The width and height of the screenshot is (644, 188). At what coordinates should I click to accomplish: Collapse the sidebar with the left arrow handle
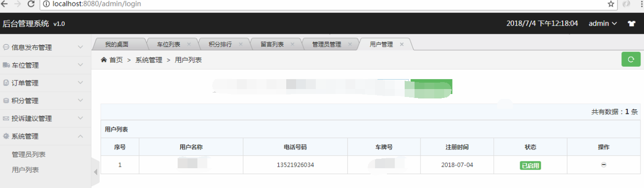96,172
